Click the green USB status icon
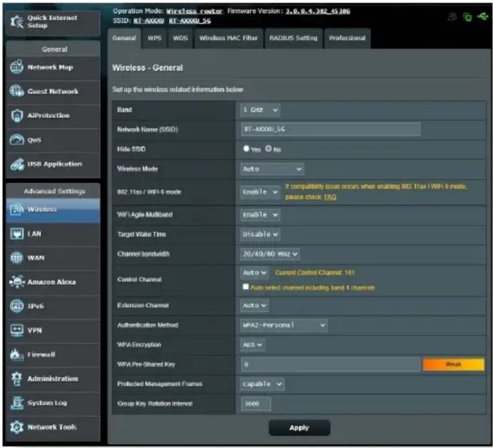 click(x=483, y=16)
